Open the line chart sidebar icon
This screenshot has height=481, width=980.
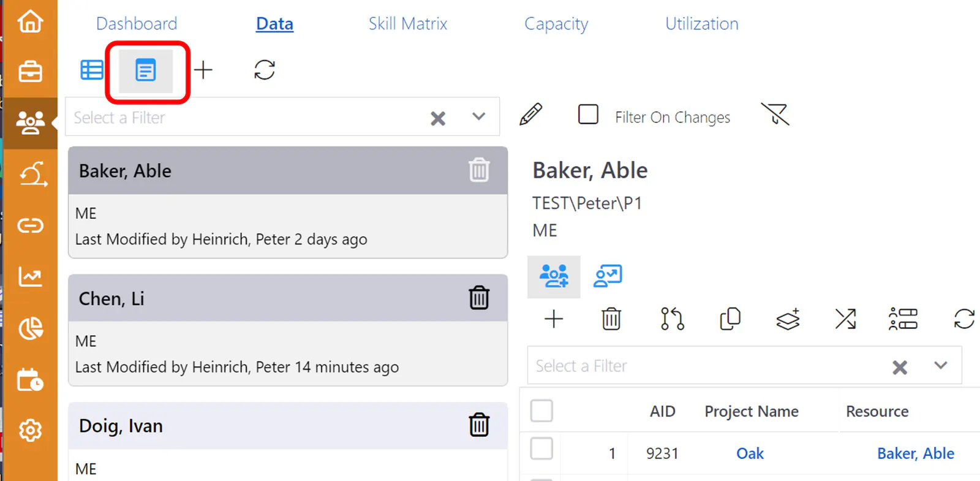[30, 277]
